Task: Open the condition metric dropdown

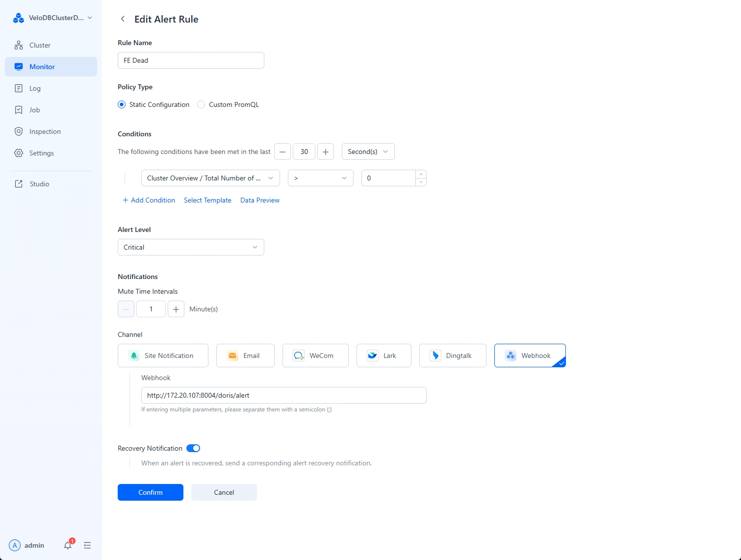Action: point(210,178)
